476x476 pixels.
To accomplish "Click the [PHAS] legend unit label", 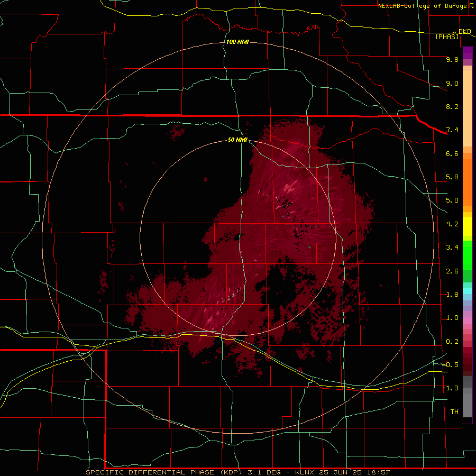I will pos(447,36).
